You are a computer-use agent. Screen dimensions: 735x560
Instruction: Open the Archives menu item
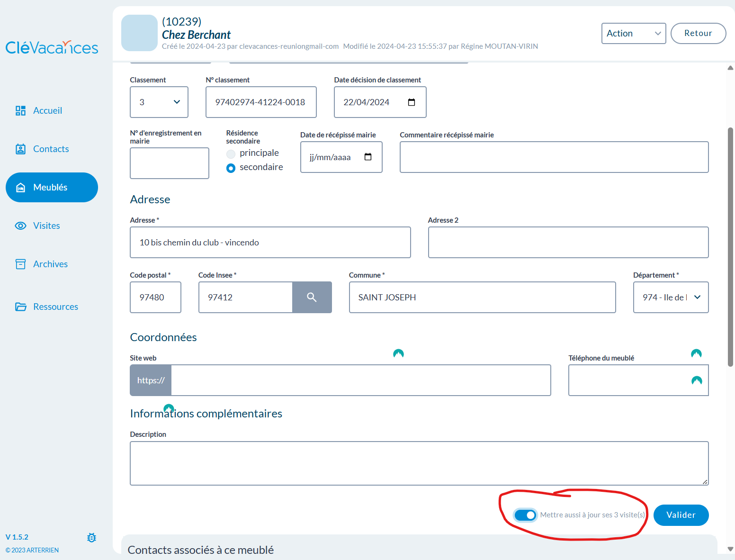click(50, 264)
